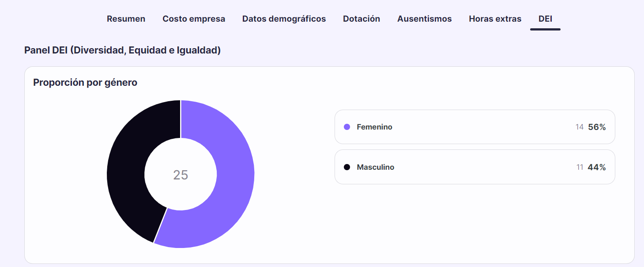The image size is (644, 267).
Task: Switch to the Costo empresa tab
Action: click(194, 19)
